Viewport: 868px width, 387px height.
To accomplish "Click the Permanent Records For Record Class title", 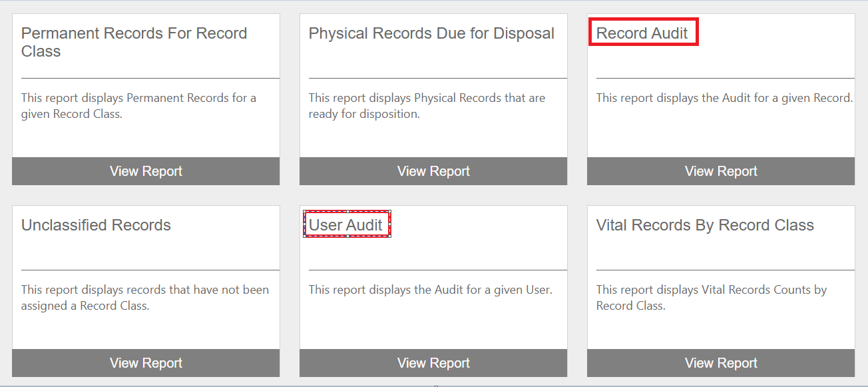I will [x=134, y=42].
